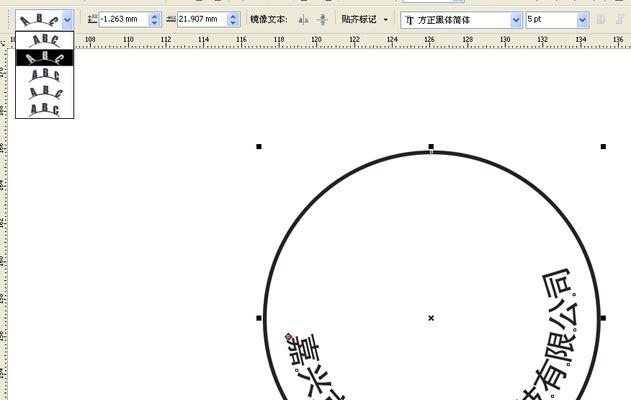Choose the first ABC orientation preset in list
Screen dimensions: 631x400
[x=45, y=40]
